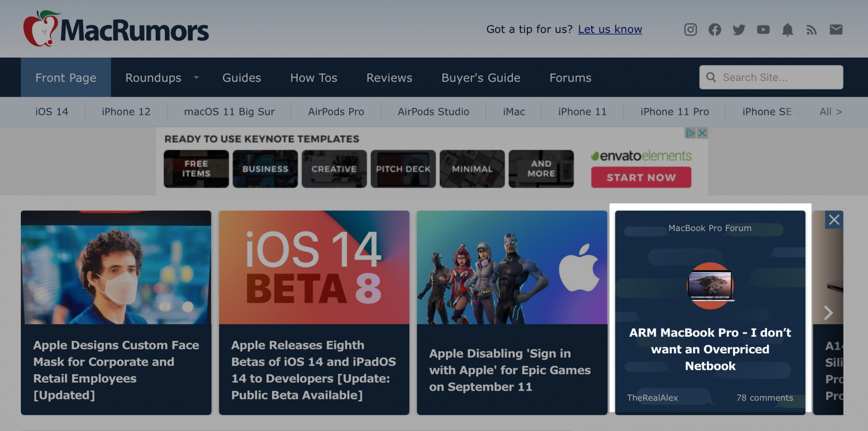Click the envato elements logo
Viewport: 868px width, 431px height.
click(x=641, y=156)
